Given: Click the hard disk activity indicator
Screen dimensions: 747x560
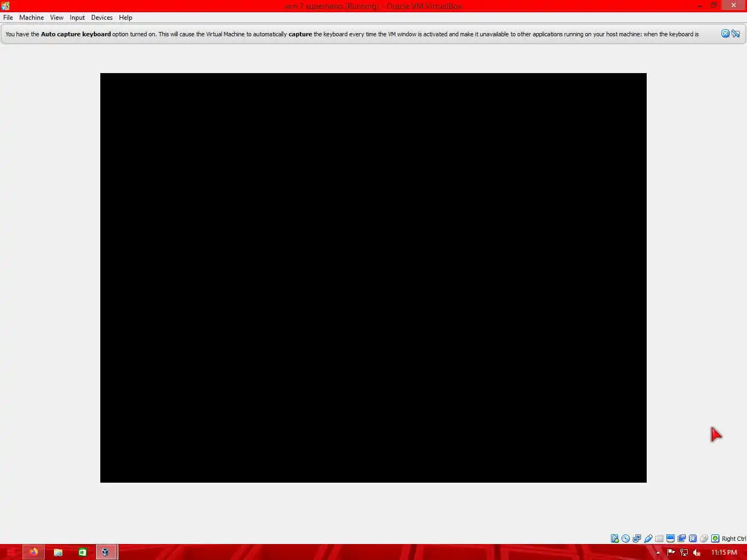Looking at the screenshot, I should click(615, 539).
